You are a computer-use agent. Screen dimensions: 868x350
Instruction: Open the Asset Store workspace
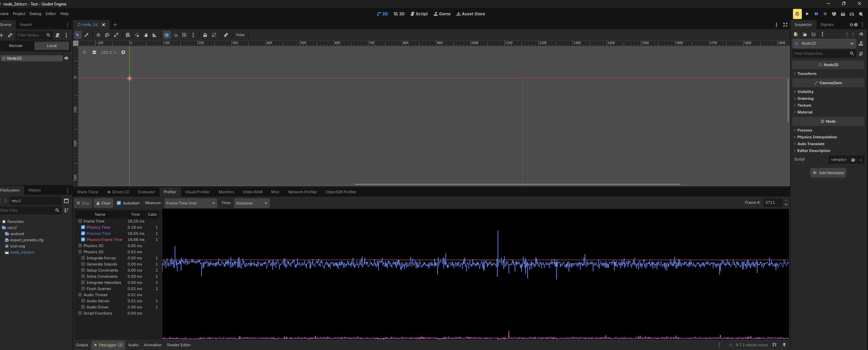[471, 14]
